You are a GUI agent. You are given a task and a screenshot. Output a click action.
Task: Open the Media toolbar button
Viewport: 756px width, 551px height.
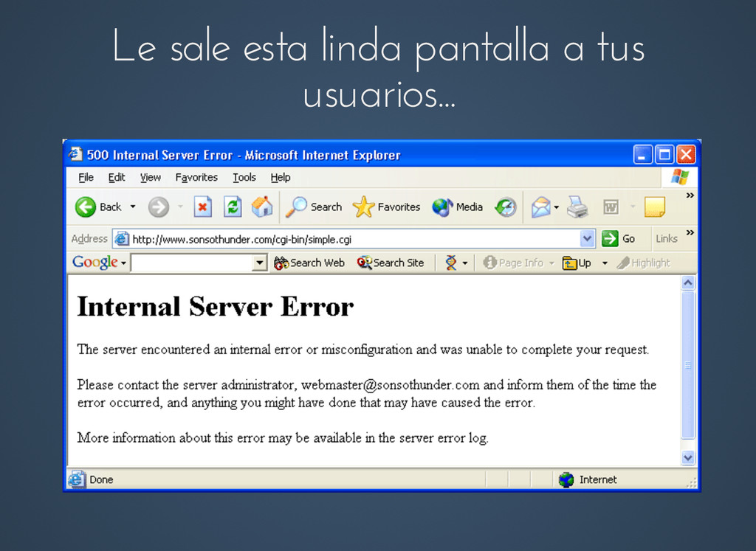pos(457,207)
